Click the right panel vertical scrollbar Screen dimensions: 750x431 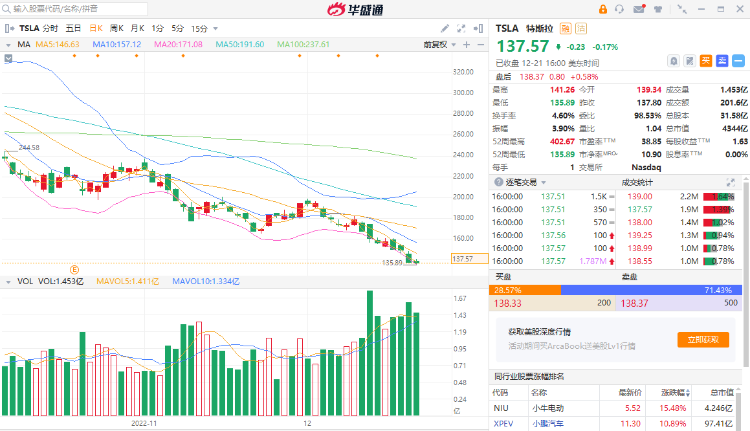tap(746, 273)
